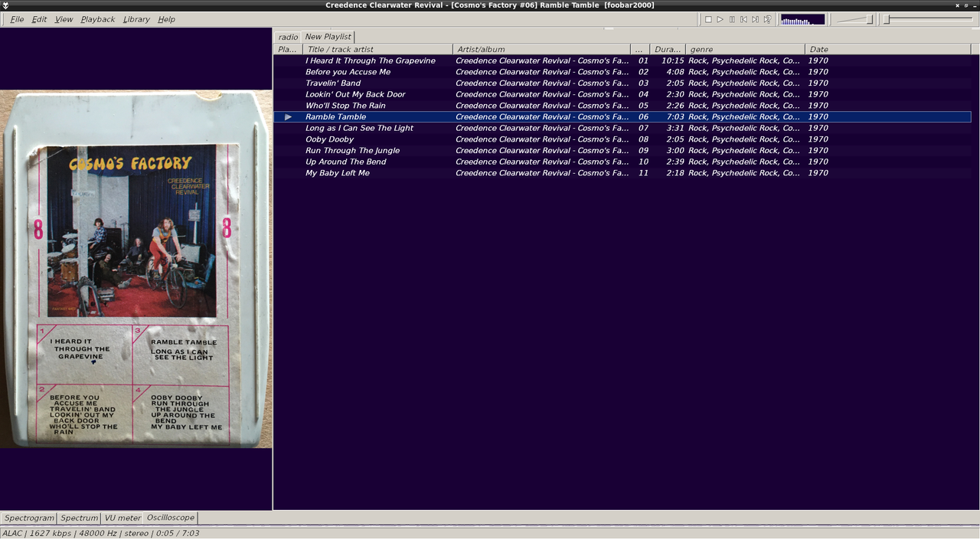Click the window menu icon in title bar
The height and width of the screenshot is (539, 980).
coord(6,5)
